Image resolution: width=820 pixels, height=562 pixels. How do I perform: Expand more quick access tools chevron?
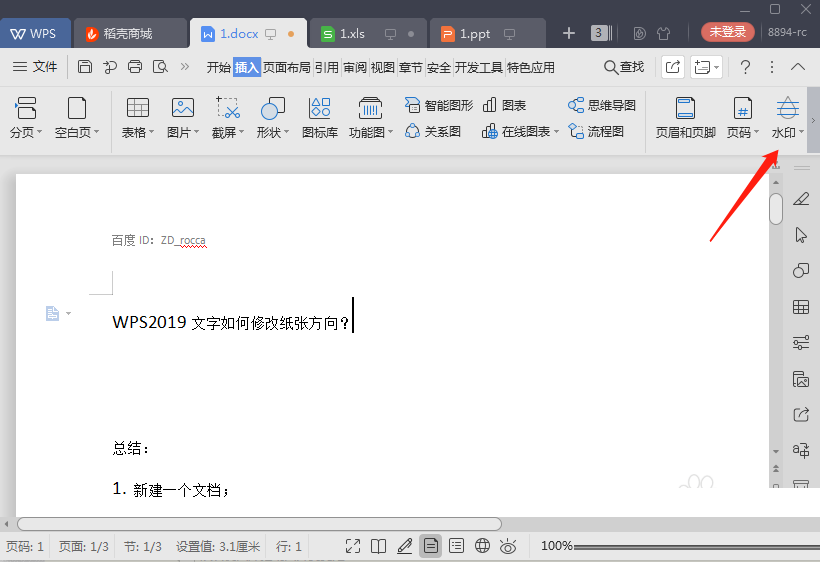tap(185, 67)
